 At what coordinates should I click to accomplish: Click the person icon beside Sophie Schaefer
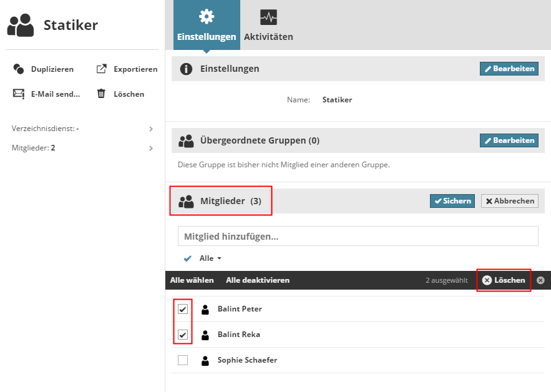click(205, 360)
